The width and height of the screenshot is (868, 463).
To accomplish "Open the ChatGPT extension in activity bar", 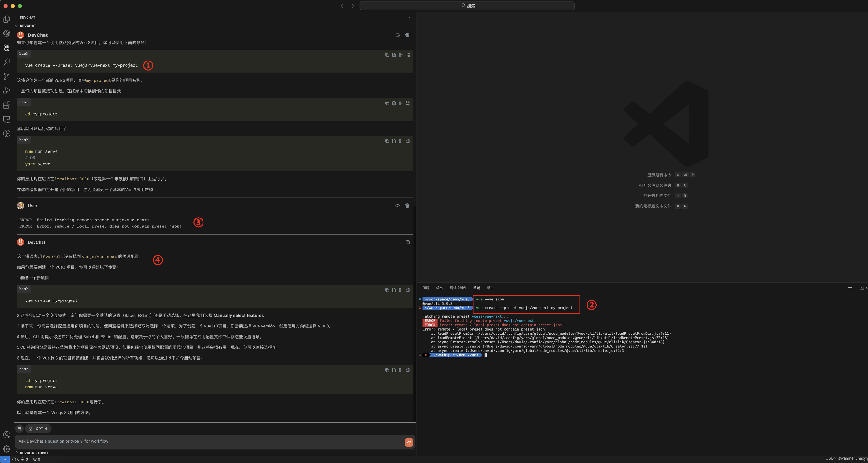I will point(7,33).
